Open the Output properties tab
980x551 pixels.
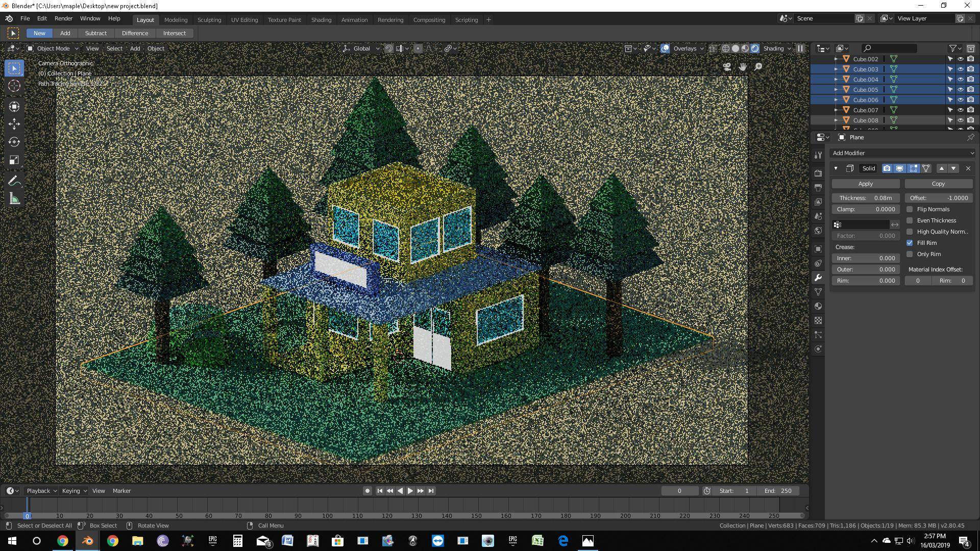point(818,188)
